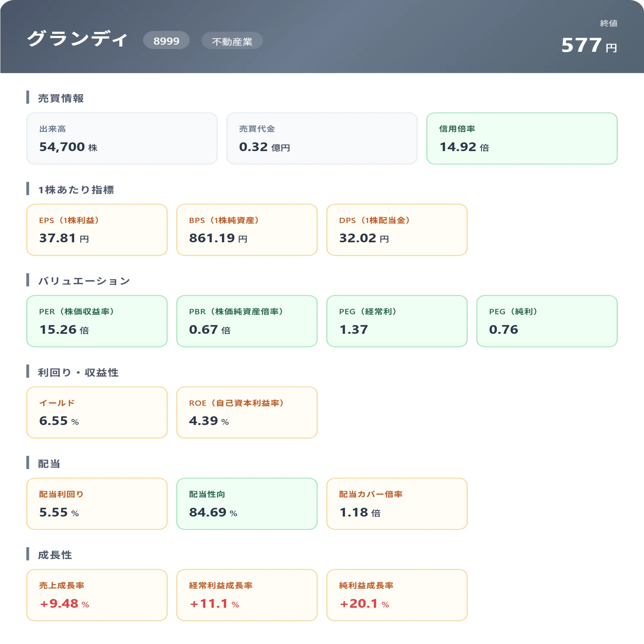The height and width of the screenshot is (644, 644).
Task: Select the PEG（純利） card
Action: [x=547, y=321]
